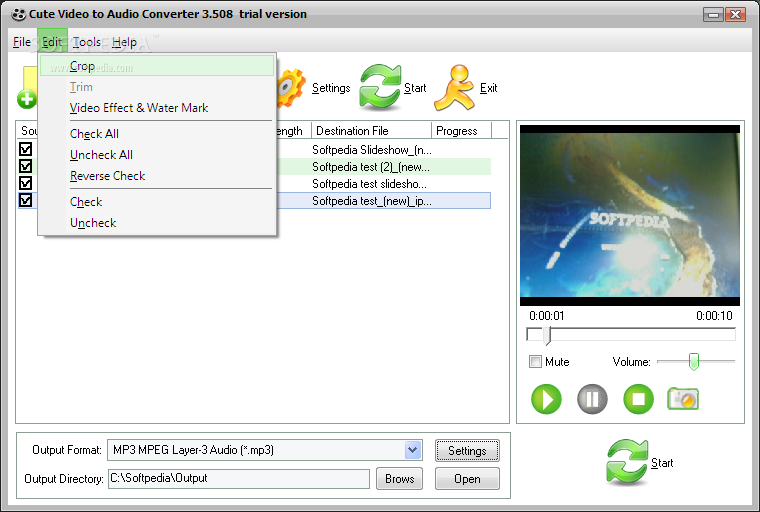Select row "Softpedia test_(new)_ip..."
Screen dimensions: 760x512
click(x=372, y=201)
